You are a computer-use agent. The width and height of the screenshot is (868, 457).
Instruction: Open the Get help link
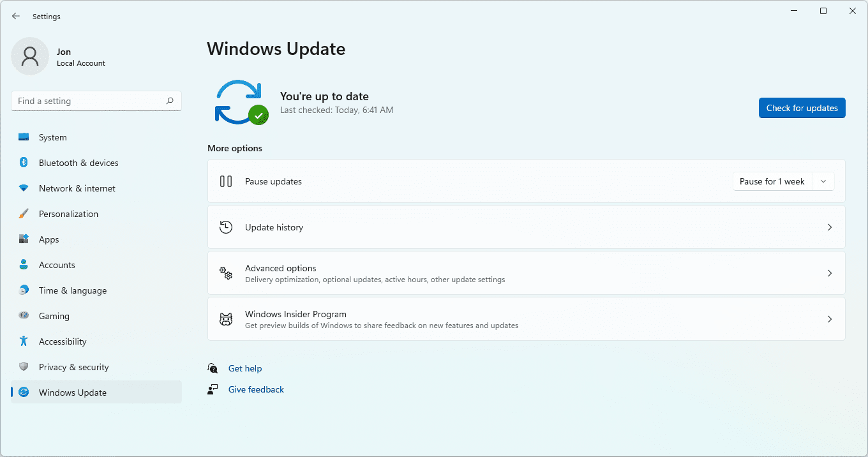point(246,368)
